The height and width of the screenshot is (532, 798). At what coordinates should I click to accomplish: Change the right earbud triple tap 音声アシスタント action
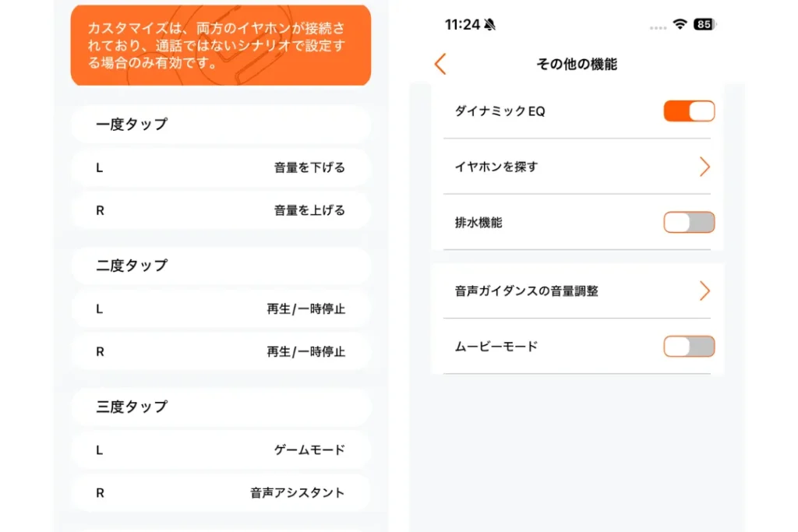(221, 492)
